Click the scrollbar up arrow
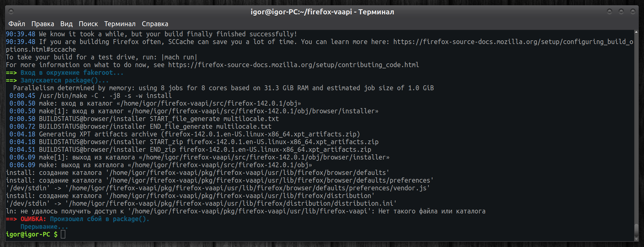Screen dimensions: 644x247 click(x=636, y=32)
